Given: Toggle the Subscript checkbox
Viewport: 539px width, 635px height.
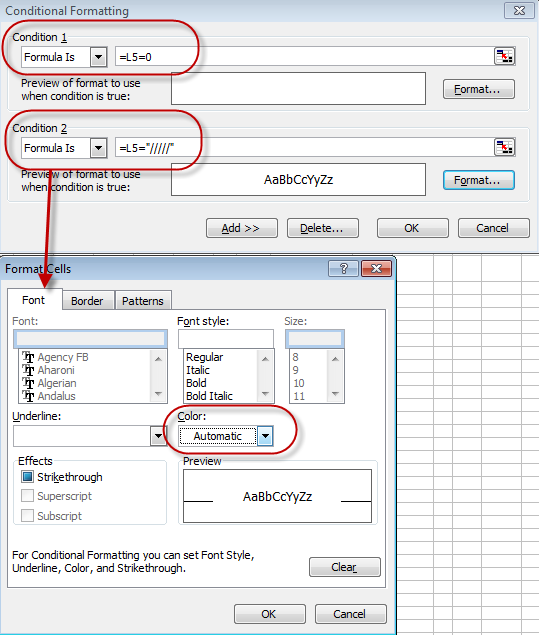Looking at the screenshot, I should tap(27, 516).
